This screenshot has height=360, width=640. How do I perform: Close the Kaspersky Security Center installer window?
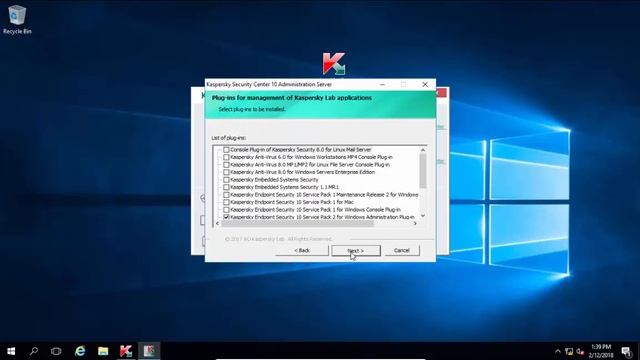425,84
